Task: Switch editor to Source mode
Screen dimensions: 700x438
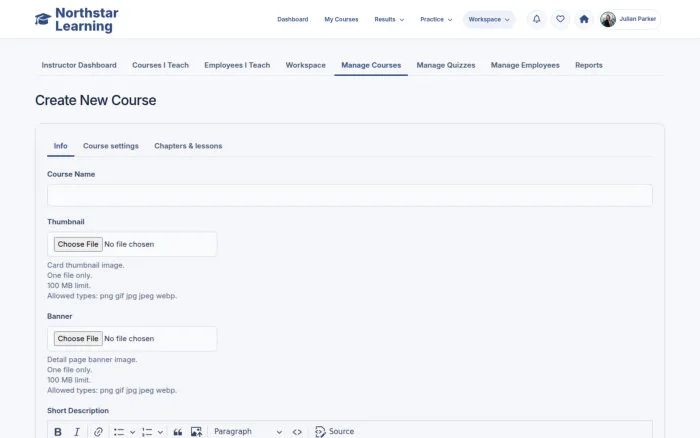Action: pos(334,432)
